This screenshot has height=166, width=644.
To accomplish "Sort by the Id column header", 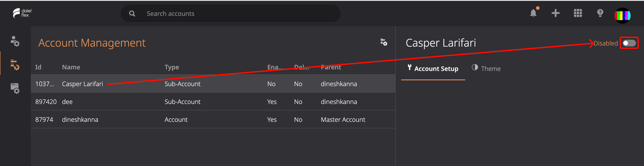I will tap(38, 67).
